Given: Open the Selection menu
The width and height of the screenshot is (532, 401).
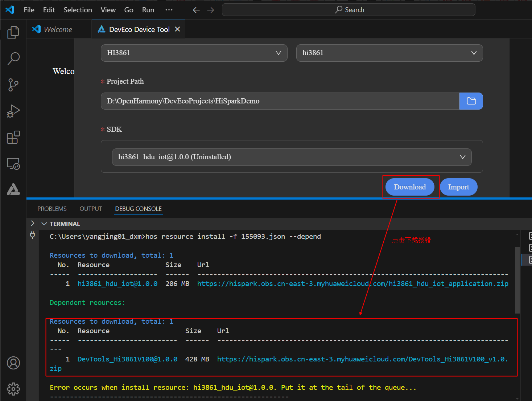Looking at the screenshot, I should [x=78, y=10].
